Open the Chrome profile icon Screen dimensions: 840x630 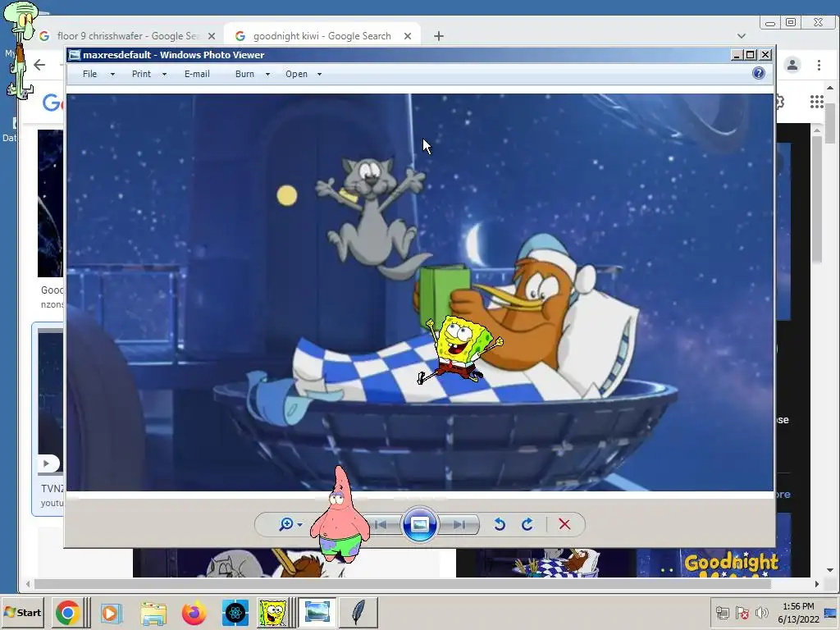pyautogui.click(x=792, y=65)
